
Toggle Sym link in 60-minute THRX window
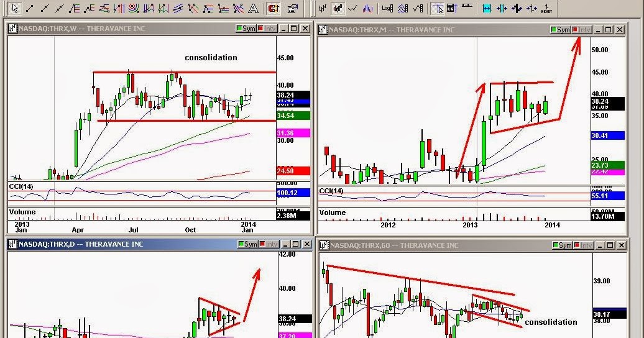[563, 245]
